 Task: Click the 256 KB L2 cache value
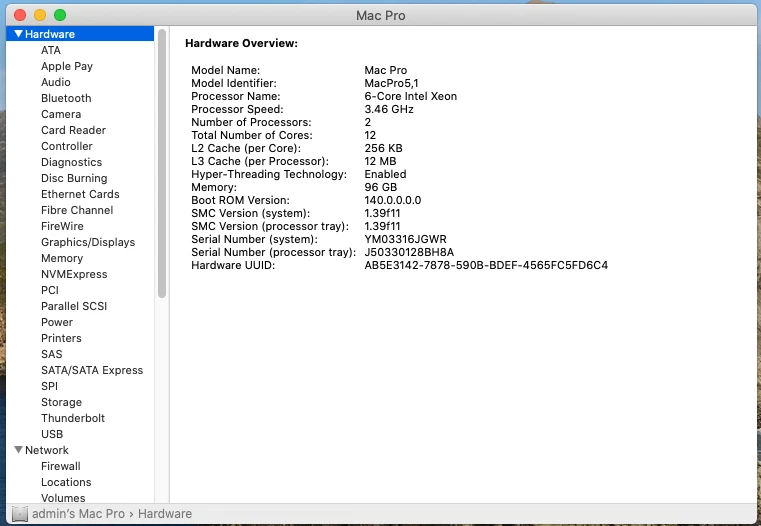pyautogui.click(x=383, y=148)
